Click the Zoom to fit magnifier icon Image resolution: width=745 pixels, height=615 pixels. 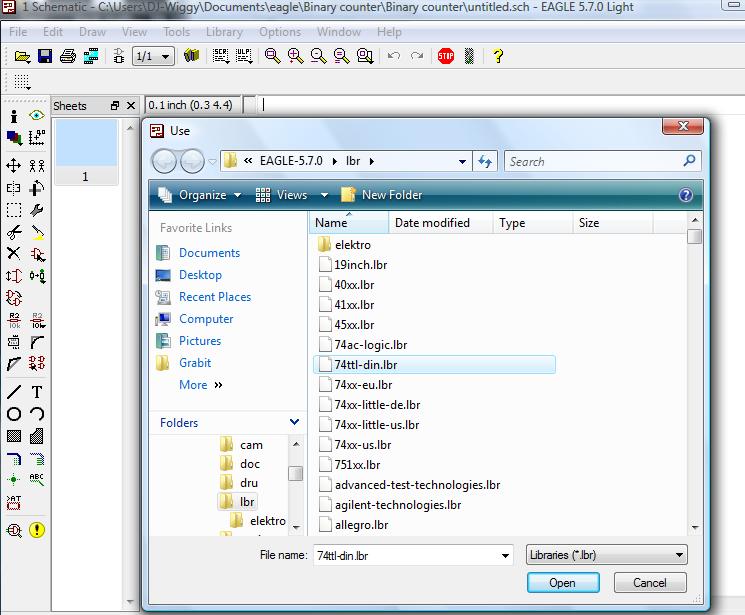tap(272, 56)
